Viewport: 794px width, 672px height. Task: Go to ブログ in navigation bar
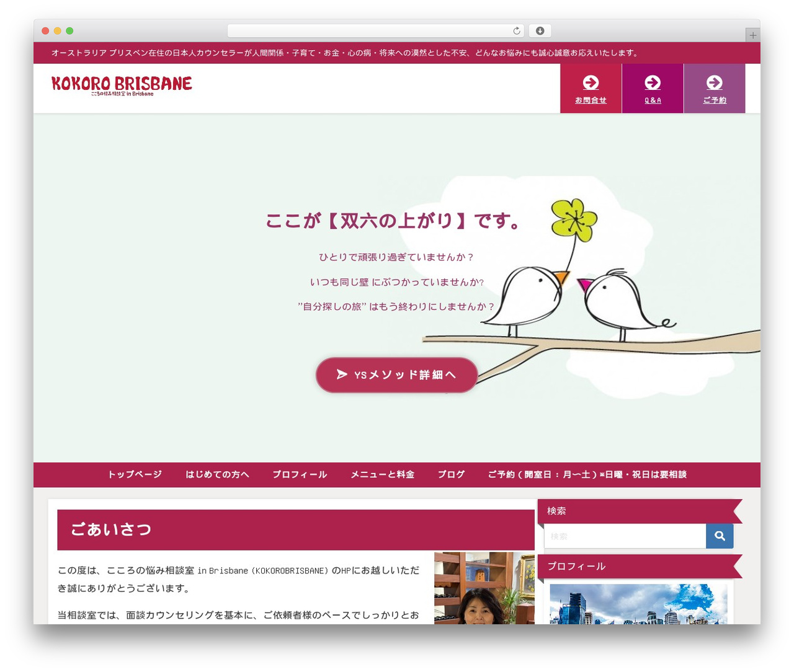(x=451, y=474)
